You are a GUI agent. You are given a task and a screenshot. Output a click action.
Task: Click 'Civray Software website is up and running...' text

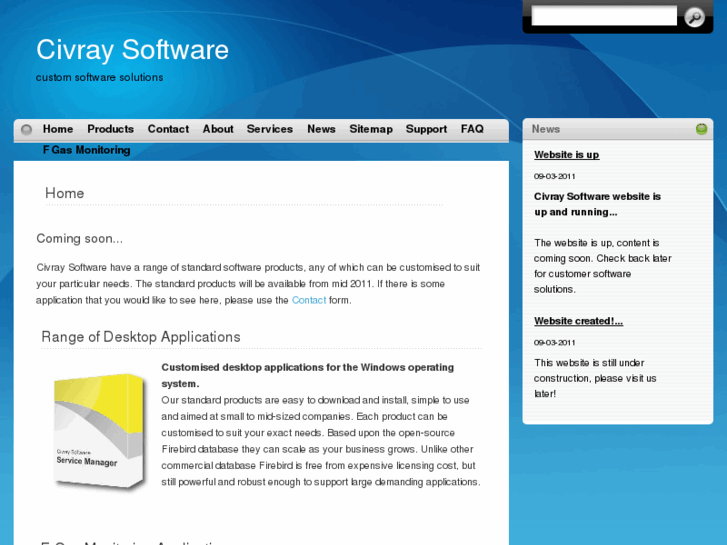point(597,204)
